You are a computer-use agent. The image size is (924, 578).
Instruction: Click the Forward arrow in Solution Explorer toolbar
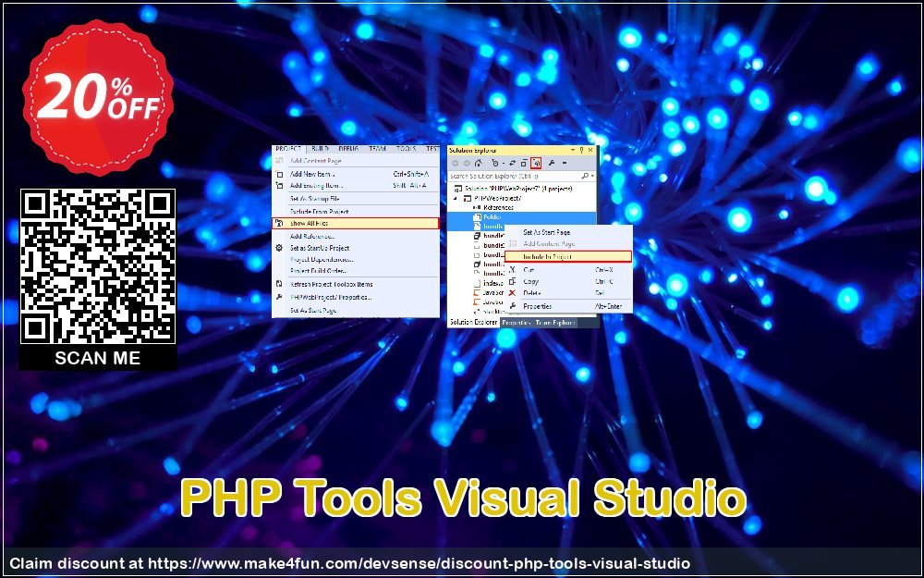pos(467,164)
